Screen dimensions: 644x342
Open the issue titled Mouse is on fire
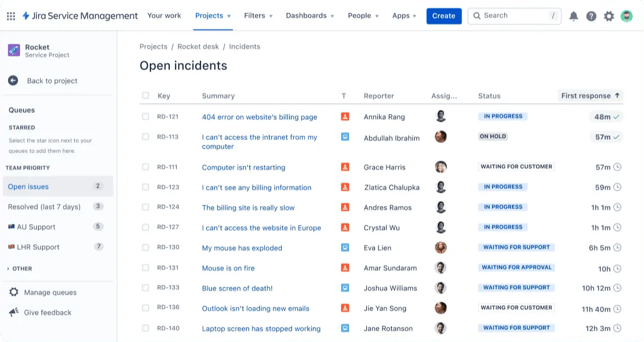click(x=228, y=268)
